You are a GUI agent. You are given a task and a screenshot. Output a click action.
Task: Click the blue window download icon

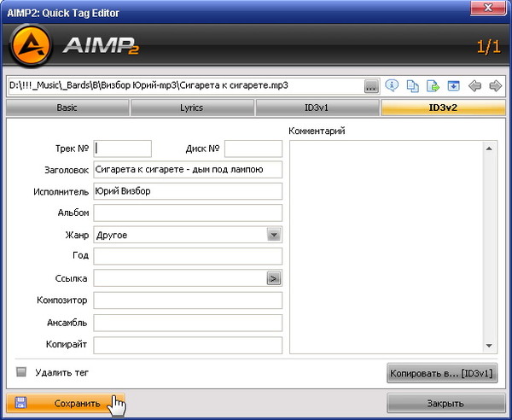453,86
